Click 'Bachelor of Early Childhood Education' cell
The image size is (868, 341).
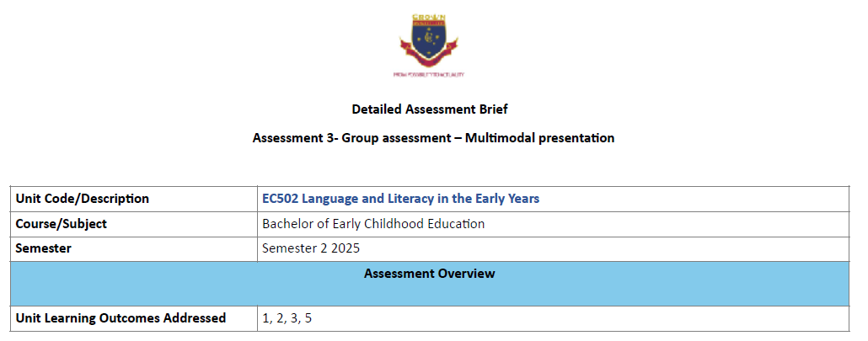tap(373, 224)
